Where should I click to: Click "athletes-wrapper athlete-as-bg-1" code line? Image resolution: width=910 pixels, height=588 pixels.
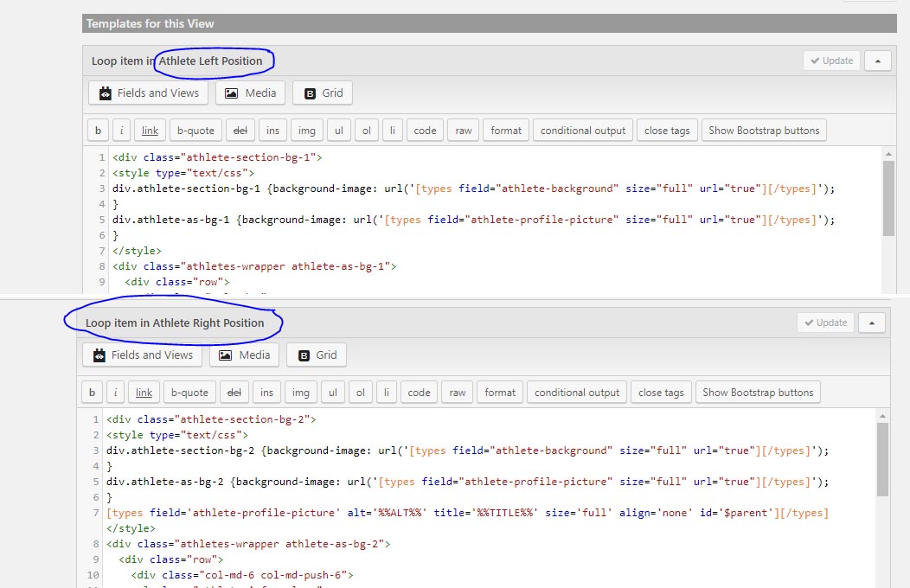[x=254, y=266]
